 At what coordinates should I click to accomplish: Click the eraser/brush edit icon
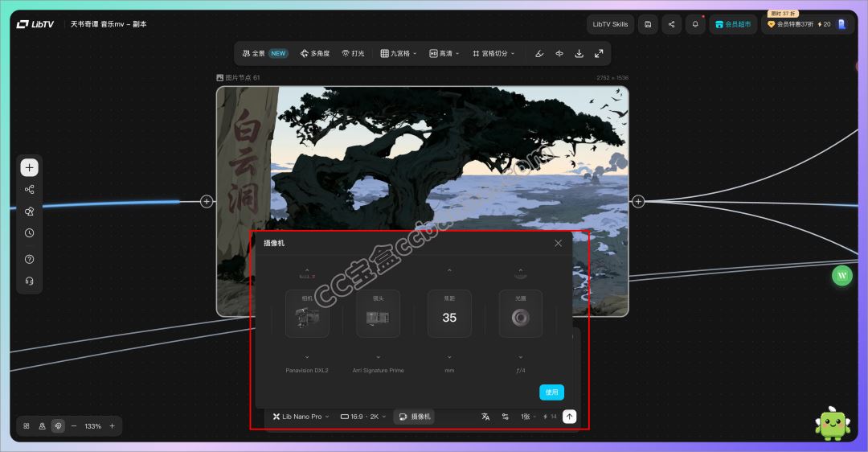[x=539, y=54]
